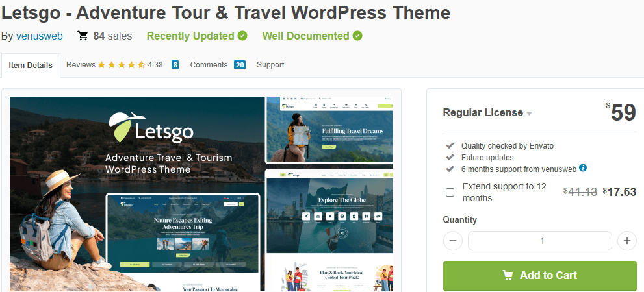Click the Well Documented checkmark badge icon
644x292 pixels.
(x=357, y=36)
